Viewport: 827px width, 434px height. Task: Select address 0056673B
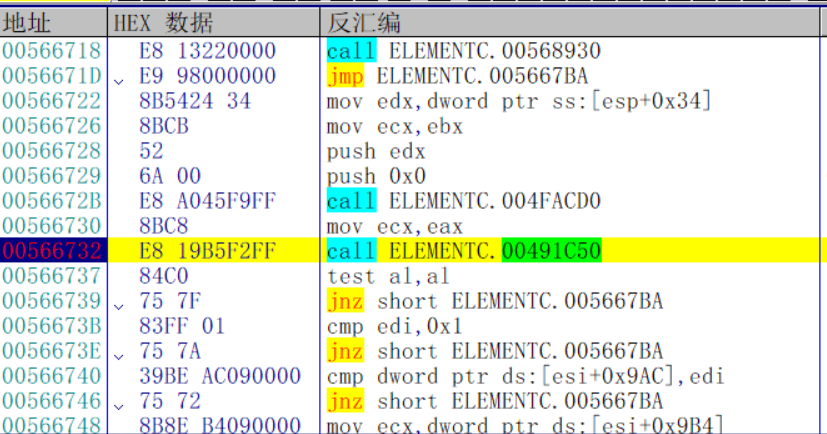52,326
